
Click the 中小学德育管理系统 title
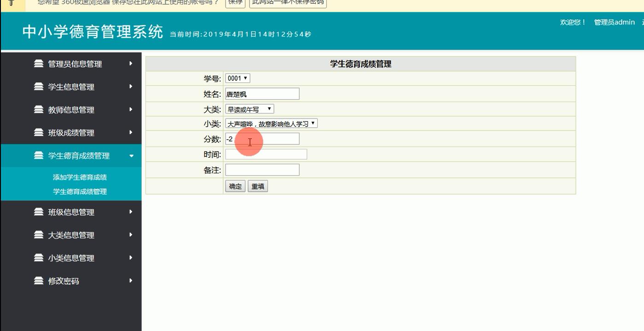pos(93,32)
